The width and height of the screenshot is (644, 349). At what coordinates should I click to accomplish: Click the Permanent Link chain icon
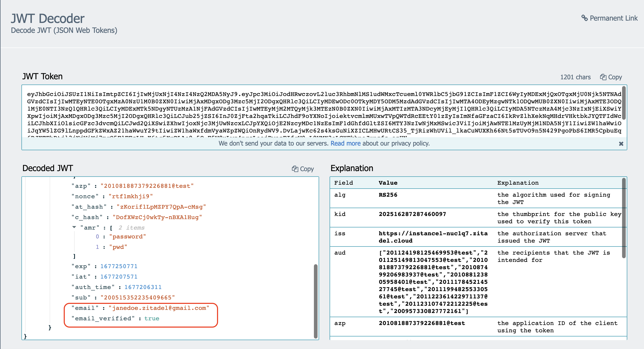584,18
